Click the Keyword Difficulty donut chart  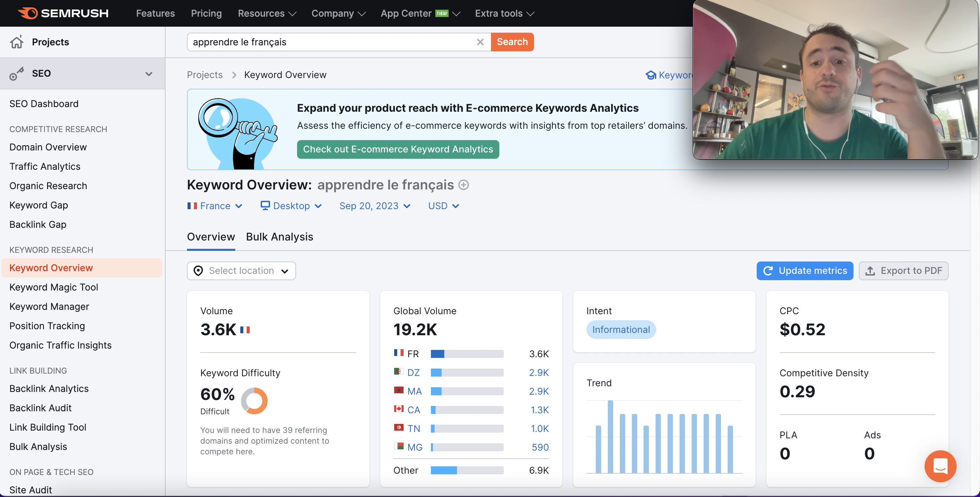pyautogui.click(x=254, y=400)
